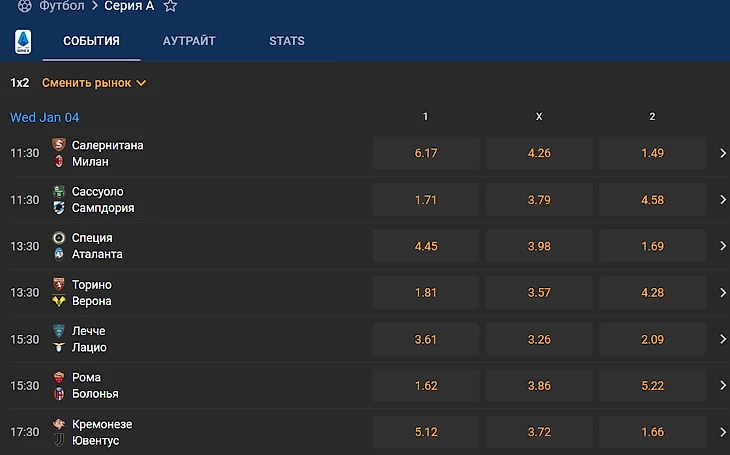The height and width of the screenshot is (455, 730).
Task: Click the Serie A league logo
Action: [x=23, y=41]
